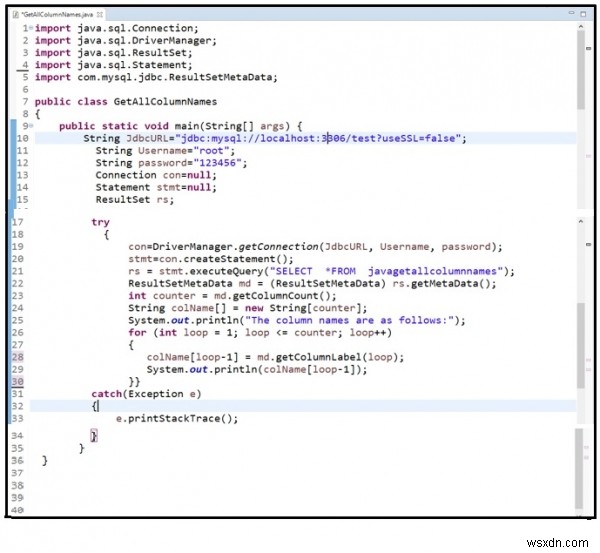Screen dimensions: 600x553
Task: Click 'System.out.println(colName[loop-1]);' line
Action: coord(257,370)
